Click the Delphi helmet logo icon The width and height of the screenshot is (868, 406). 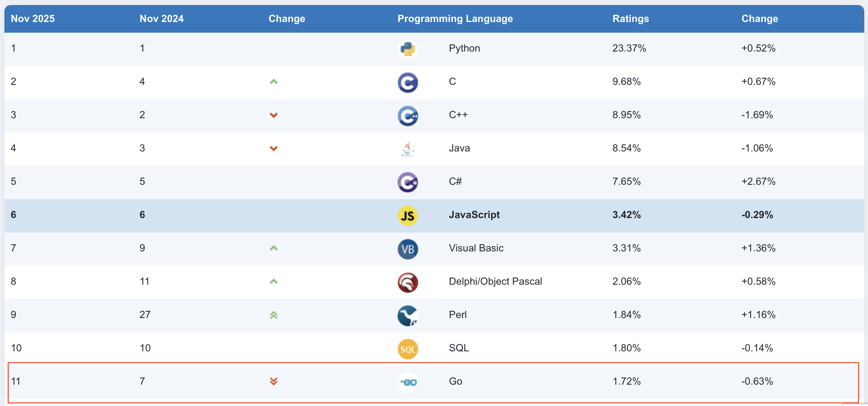pyautogui.click(x=408, y=283)
